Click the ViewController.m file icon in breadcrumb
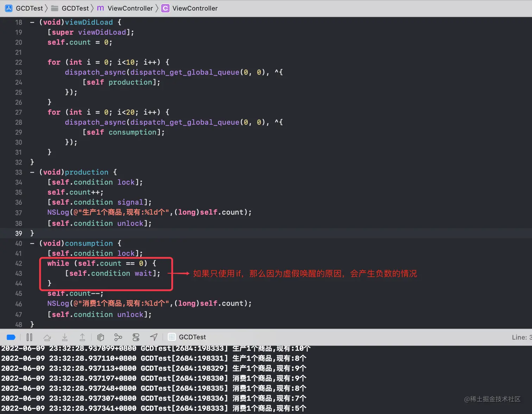532x414 pixels. (100, 8)
